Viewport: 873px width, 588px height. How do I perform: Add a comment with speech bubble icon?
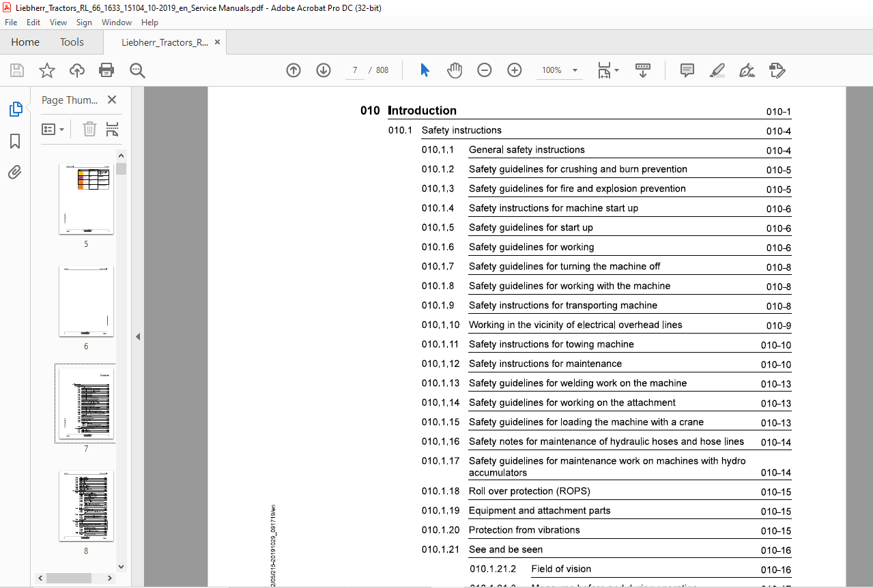[x=687, y=70]
